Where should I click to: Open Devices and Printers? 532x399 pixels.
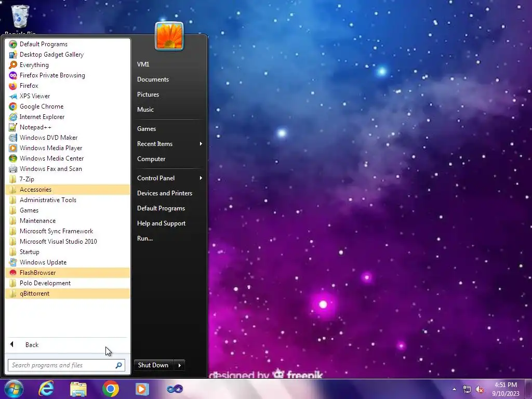click(170, 193)
